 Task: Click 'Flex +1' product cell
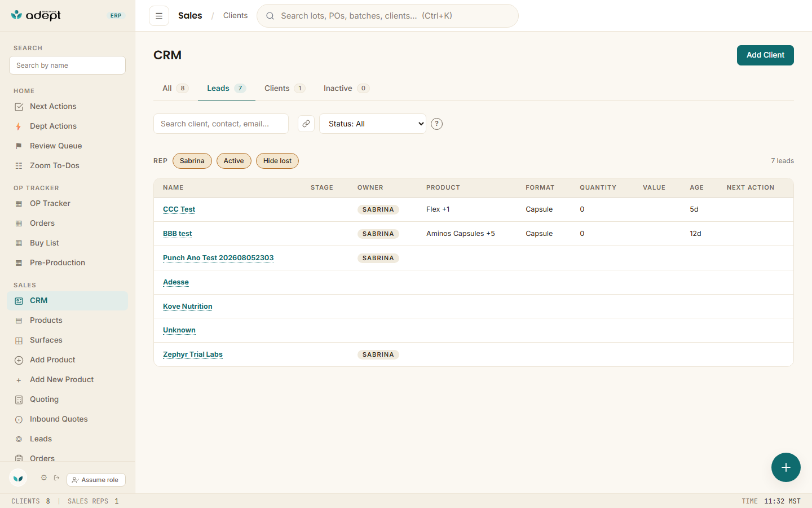pos(438,209)
